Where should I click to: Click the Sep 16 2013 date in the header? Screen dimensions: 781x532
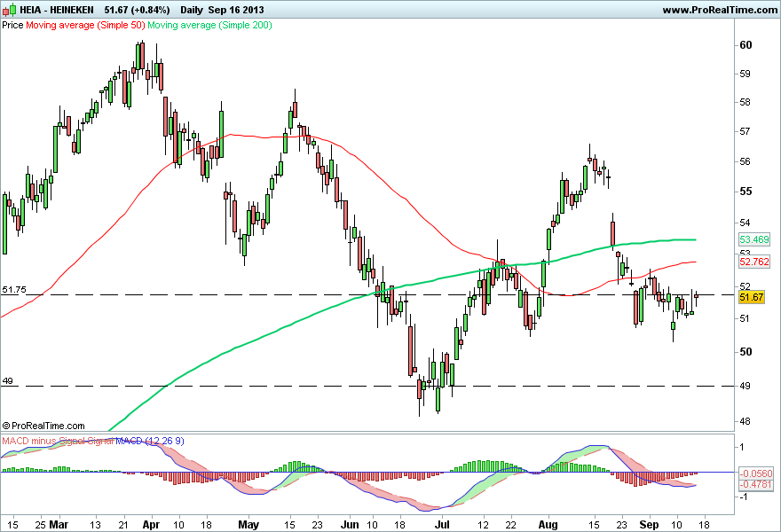coord(236,10)
